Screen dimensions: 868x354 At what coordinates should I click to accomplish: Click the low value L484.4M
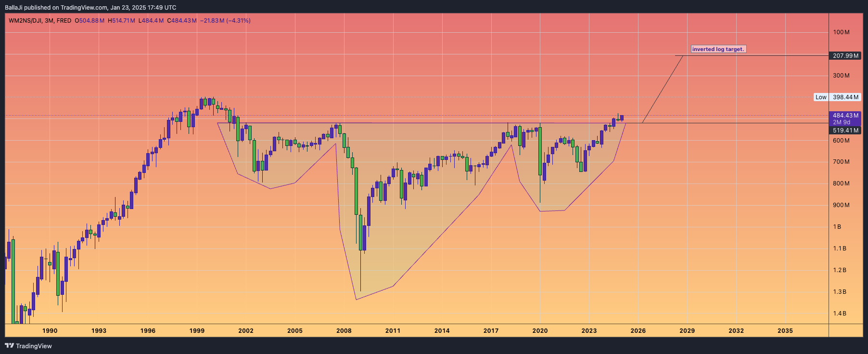click(151, 21)
